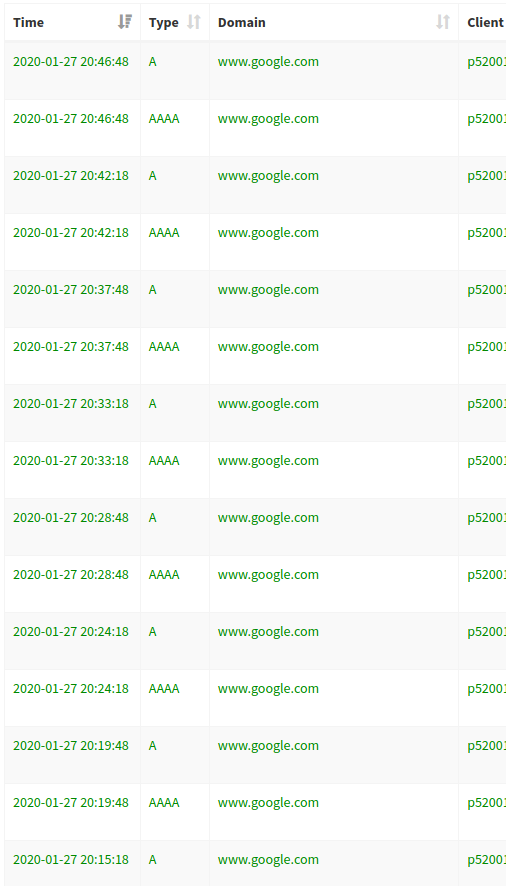The width and height of the screenshot is (506, 886).
Task: Click www.google.com in the 20:42:18 AAAA row
Action: tap(268, 233)
